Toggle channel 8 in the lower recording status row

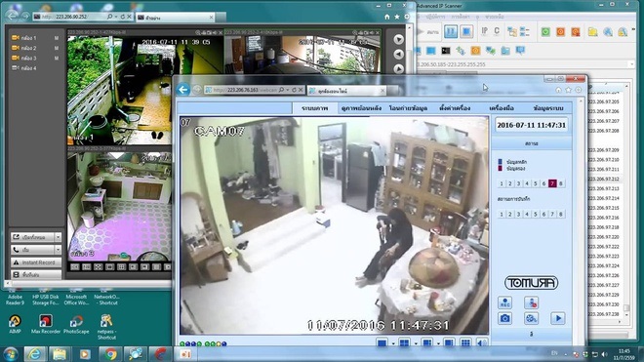pos(561,214)
